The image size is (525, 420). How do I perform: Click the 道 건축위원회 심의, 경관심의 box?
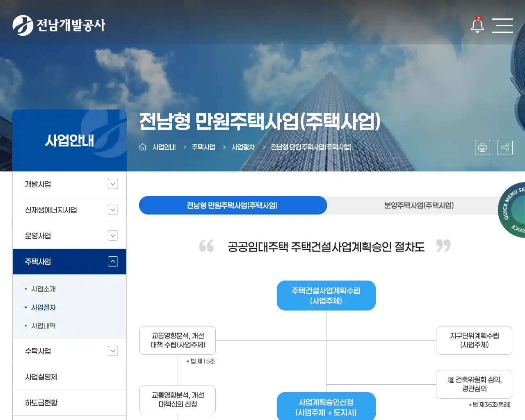coord(474,384)
